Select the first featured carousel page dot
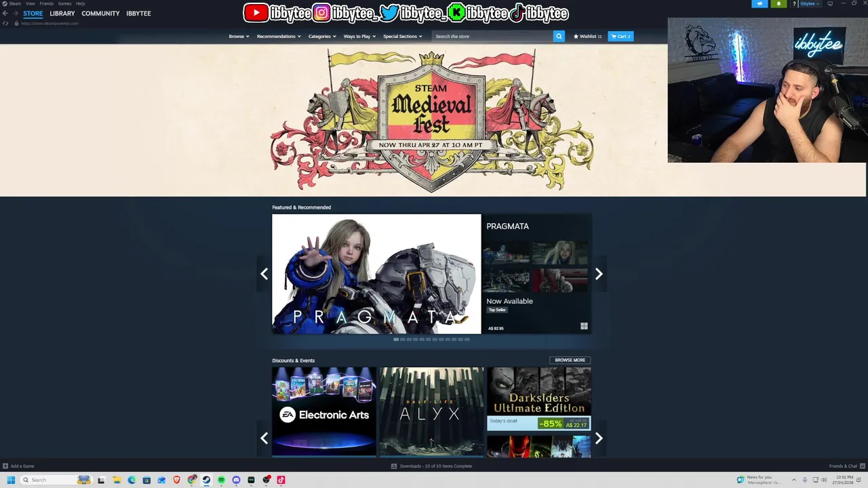868x488 pixels. pyautogui.click(x=396, y=339)
